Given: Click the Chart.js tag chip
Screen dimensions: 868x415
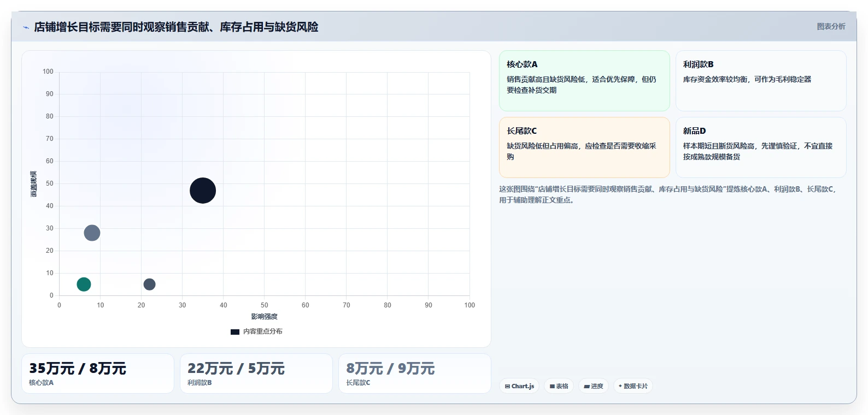Looking at the screenshot, I should pos(519,386).
